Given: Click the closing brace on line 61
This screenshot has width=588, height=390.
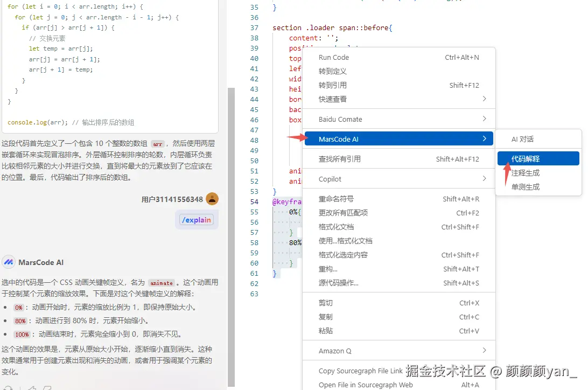Looking at the screenshot, I should click(x=275, y=273).
